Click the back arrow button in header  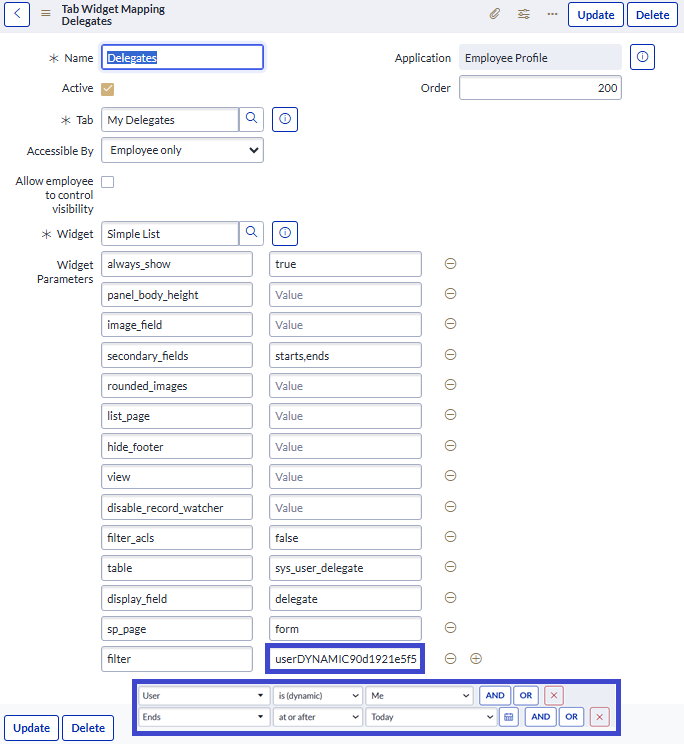[17, 14]
